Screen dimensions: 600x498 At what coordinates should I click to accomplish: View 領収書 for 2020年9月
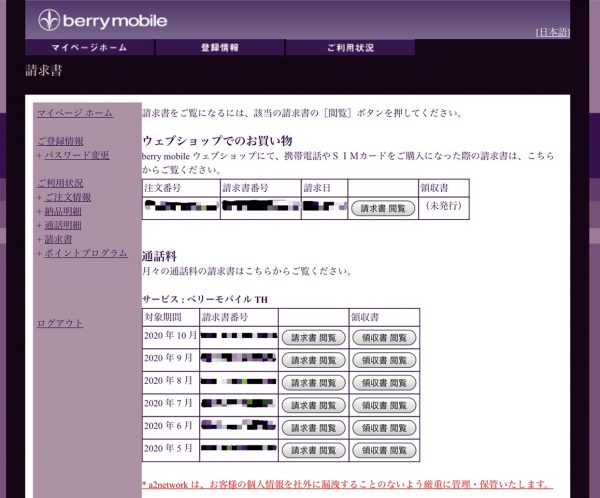[x=384, y=360]
